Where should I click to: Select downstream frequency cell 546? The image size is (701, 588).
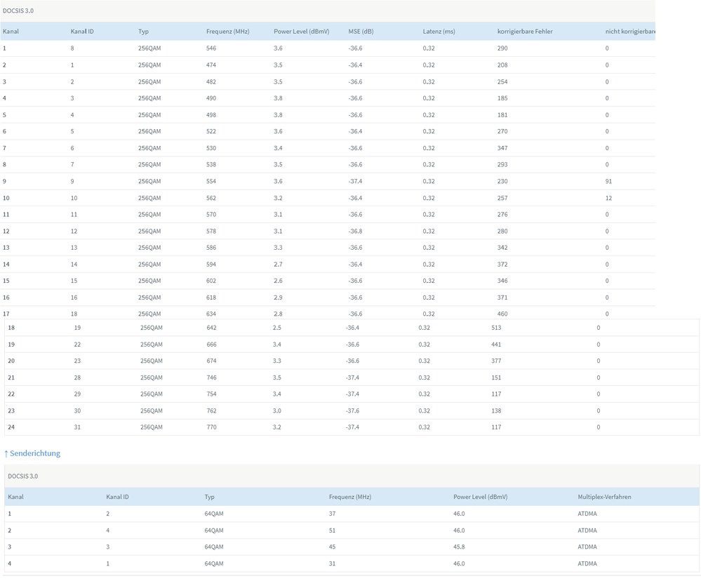[211, 48]
